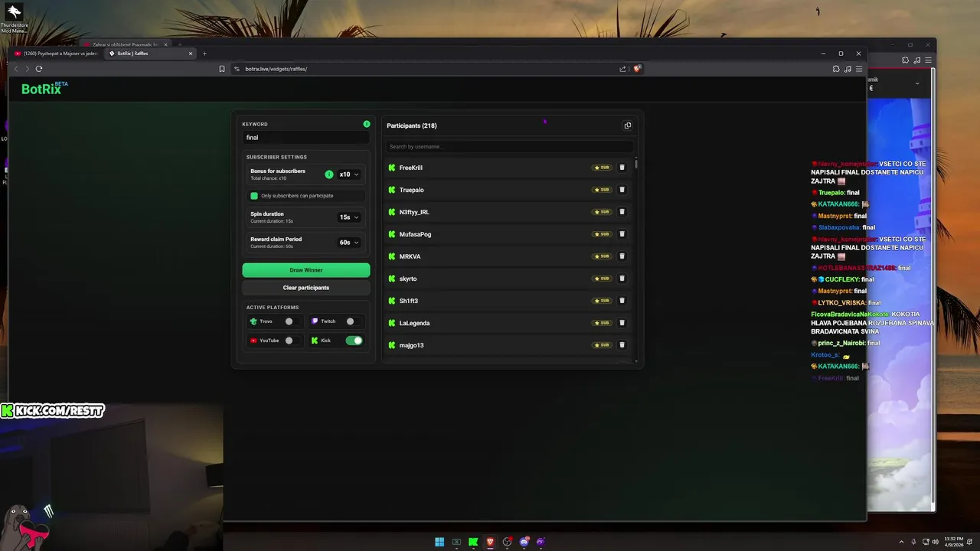Click participant name Truepalo

pos(412,190)
